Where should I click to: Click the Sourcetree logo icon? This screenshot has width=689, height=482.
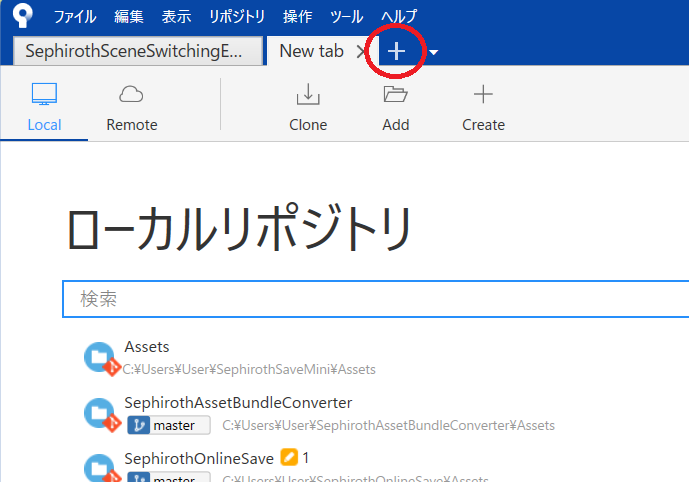coord(22,15)
